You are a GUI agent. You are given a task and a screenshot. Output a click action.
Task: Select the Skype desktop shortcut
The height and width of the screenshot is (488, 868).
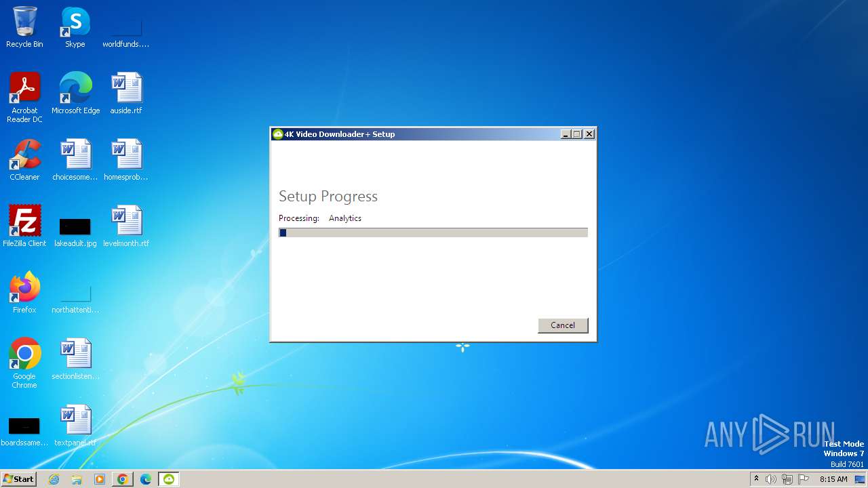pos(75,27)
